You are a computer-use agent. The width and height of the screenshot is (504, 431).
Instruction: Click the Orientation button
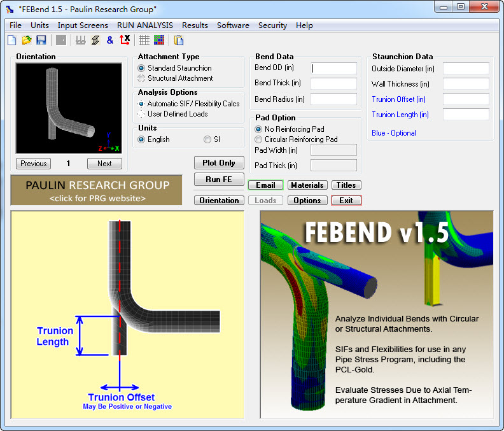(x=219, y=201)
